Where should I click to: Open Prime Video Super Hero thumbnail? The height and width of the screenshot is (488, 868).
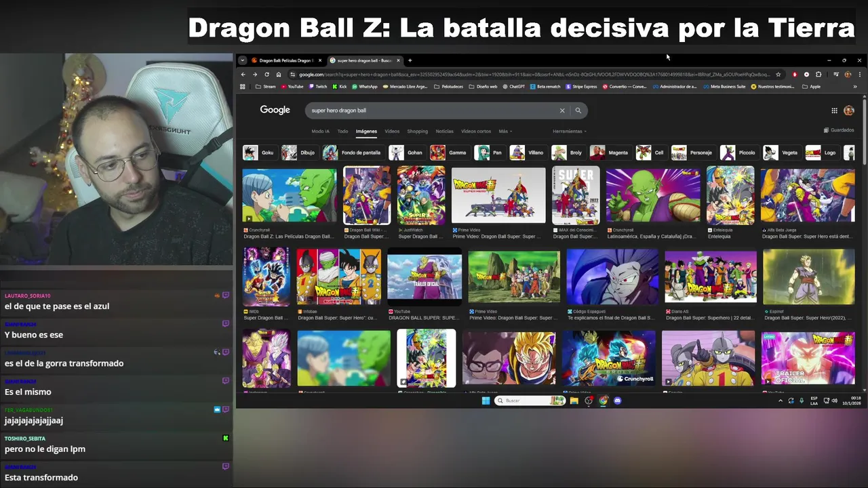pos(498,195)
